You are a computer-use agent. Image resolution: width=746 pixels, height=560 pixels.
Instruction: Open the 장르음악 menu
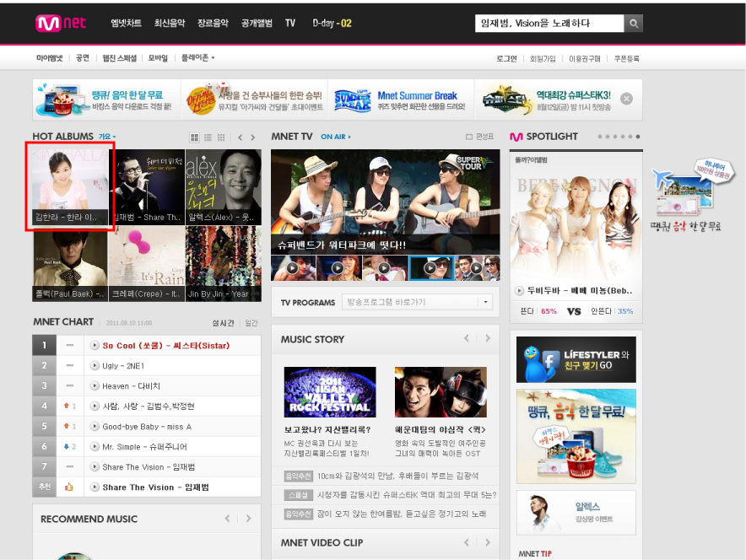tap(214, 24)
